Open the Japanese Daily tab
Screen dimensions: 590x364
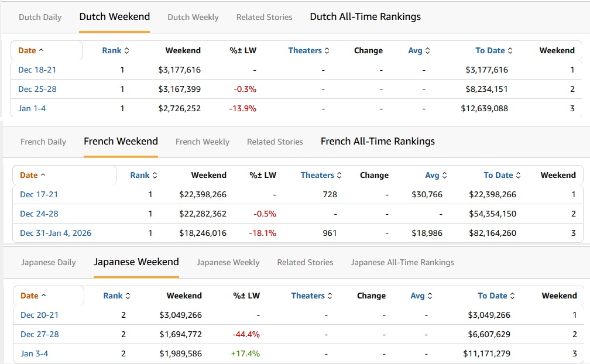click(x=49, y=263)
